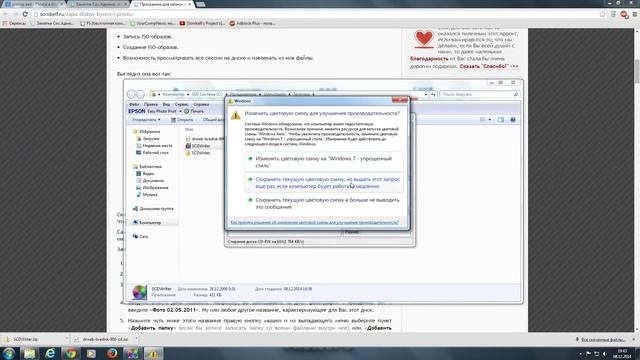Viewport: 640px width, 360px height.
Task: Click Печать button in EPSON toolbar
Action: (194, 111)
